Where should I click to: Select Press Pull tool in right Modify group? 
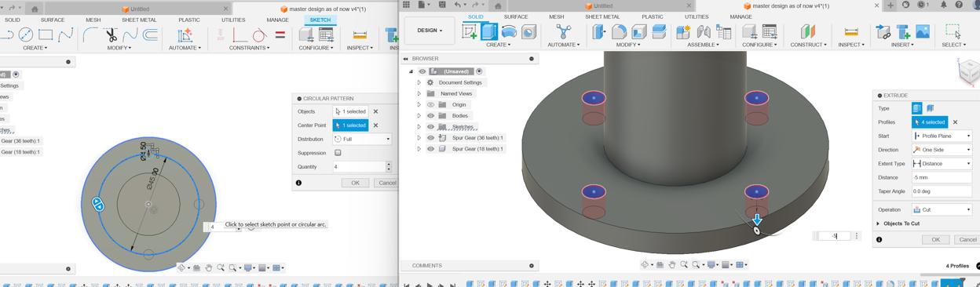599,32
